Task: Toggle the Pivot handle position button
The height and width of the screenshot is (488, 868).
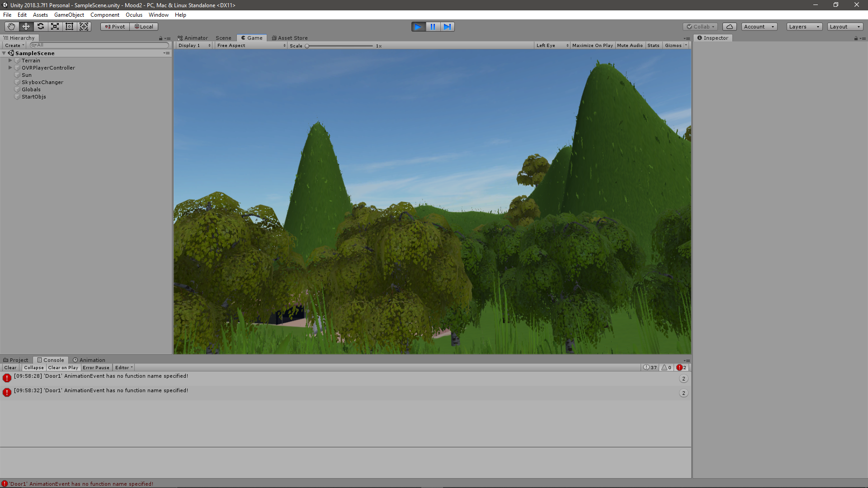Action: (115, 27)
